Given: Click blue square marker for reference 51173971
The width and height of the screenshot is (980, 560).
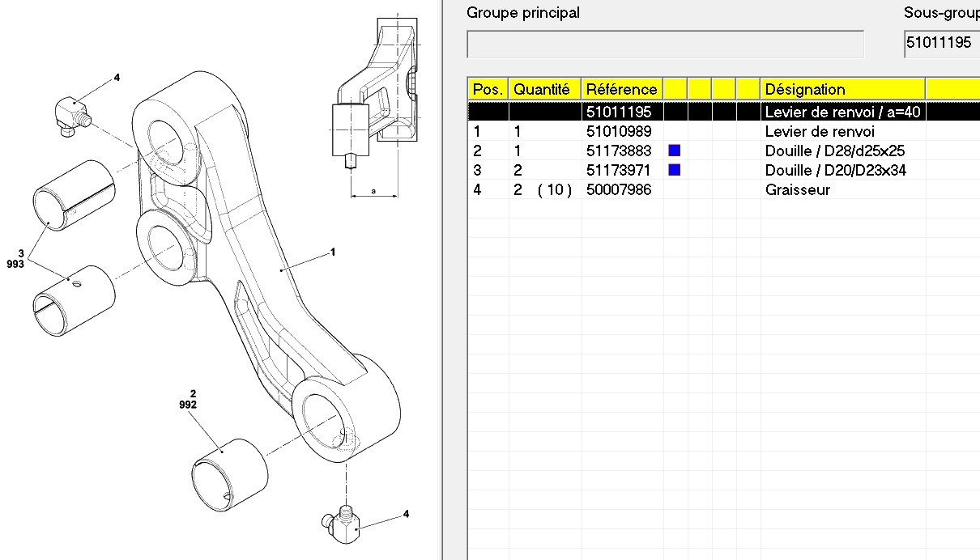Looking at the screenshot, I should [x=674, y=170].
